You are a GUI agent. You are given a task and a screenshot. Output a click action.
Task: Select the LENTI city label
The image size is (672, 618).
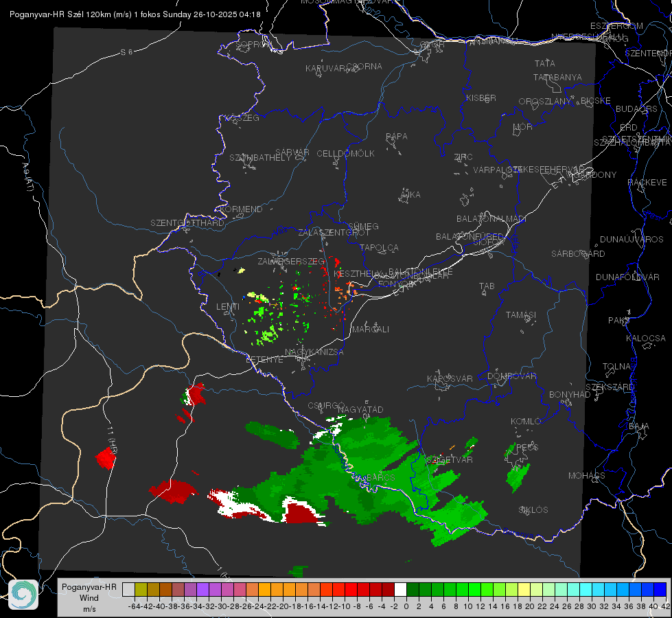click(x=228, y=307)
